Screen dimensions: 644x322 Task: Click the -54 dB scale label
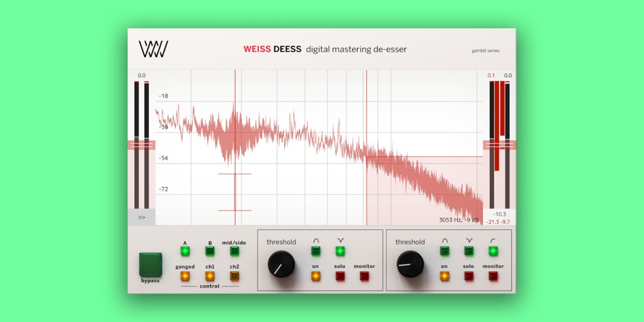(164, 158)
